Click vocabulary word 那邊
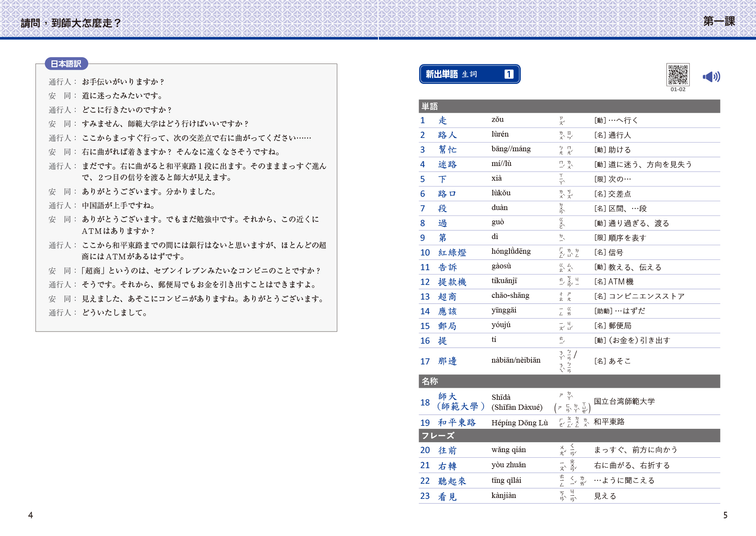Viewport: 756px width, 536px height. [447, 361]
